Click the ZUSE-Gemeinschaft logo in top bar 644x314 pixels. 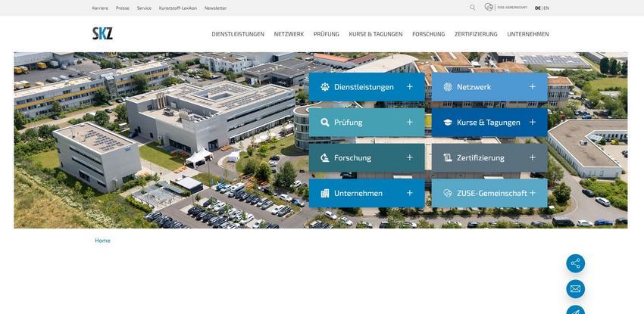(505, 8)
